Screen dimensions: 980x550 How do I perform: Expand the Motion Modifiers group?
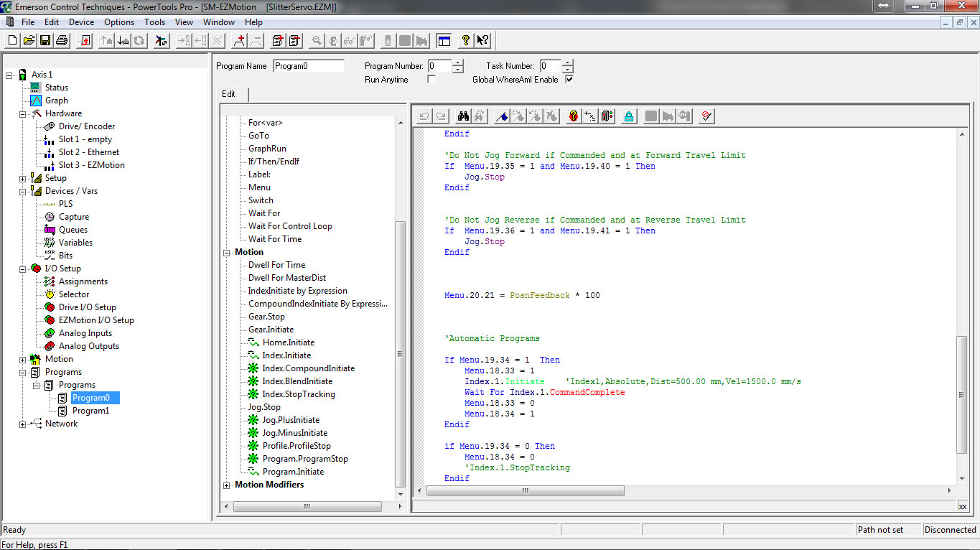tap(228, 485)
